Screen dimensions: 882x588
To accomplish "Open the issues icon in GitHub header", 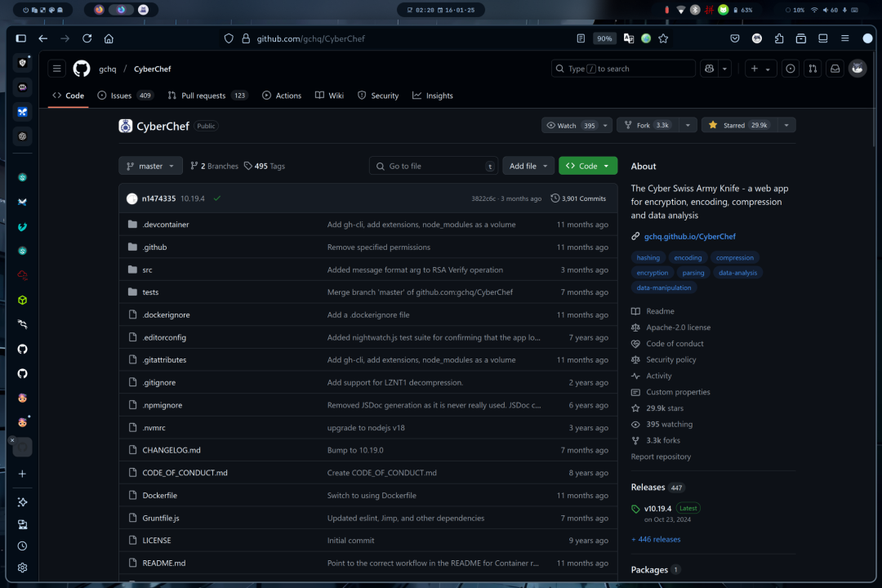I will pyautogui.click(x=791, y=69).
